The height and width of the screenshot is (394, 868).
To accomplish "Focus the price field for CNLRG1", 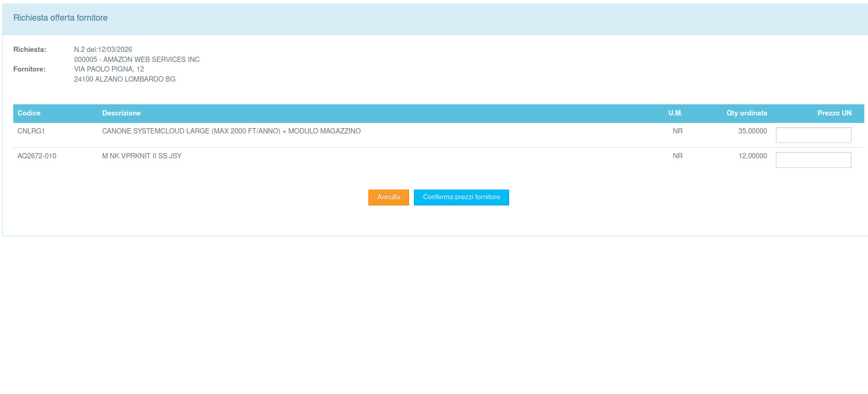I will click(x=813, y=135).
